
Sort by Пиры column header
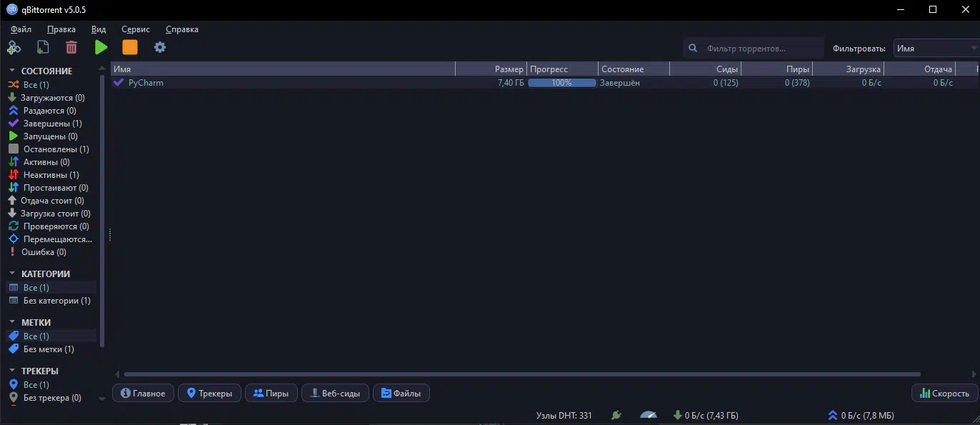tap(777, 69)
